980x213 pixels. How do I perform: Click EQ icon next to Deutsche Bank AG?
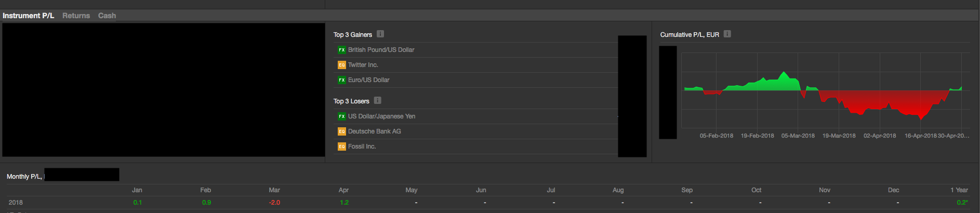point(341,131)
